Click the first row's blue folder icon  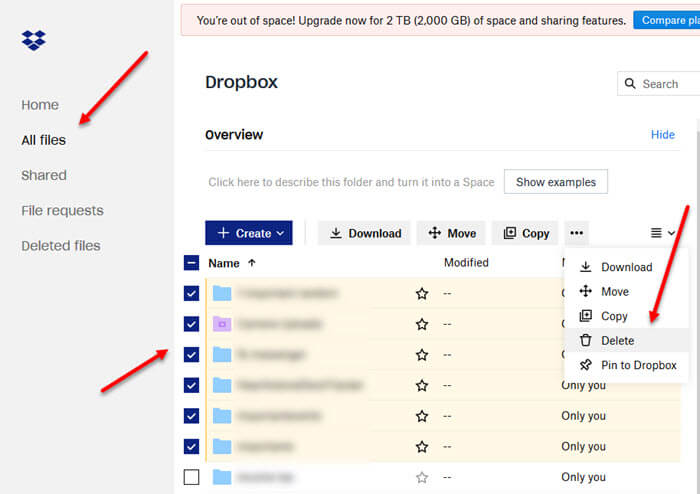click(x=222, y=293)
